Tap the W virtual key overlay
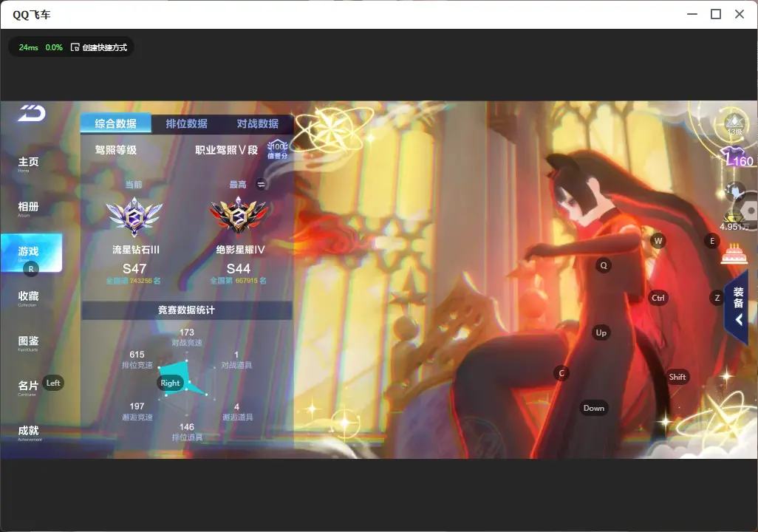Viewport: 758px width, 532px height. pyautogui.click(x=658, y=241)
